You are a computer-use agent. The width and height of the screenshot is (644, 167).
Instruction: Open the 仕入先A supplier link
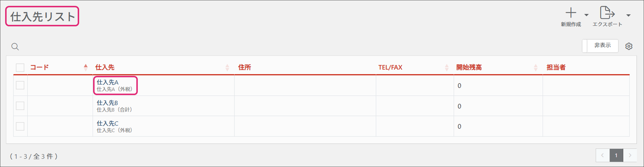tap(107, 82)
